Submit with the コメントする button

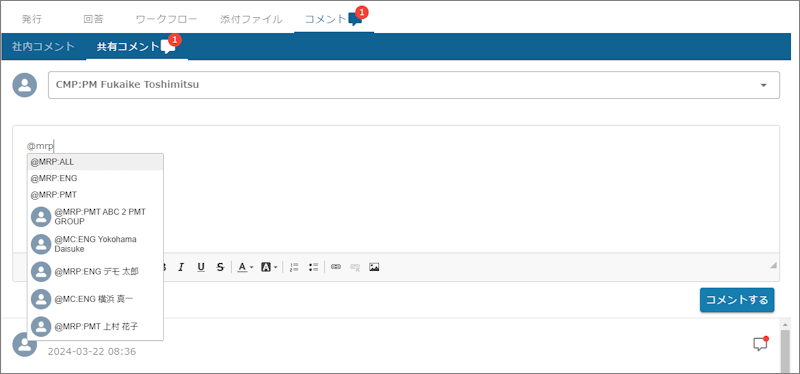point(737,300)
